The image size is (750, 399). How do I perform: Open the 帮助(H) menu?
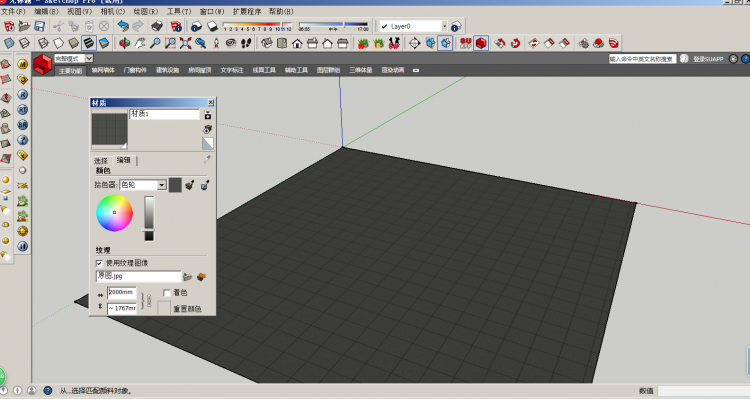(x=281, y=11)
